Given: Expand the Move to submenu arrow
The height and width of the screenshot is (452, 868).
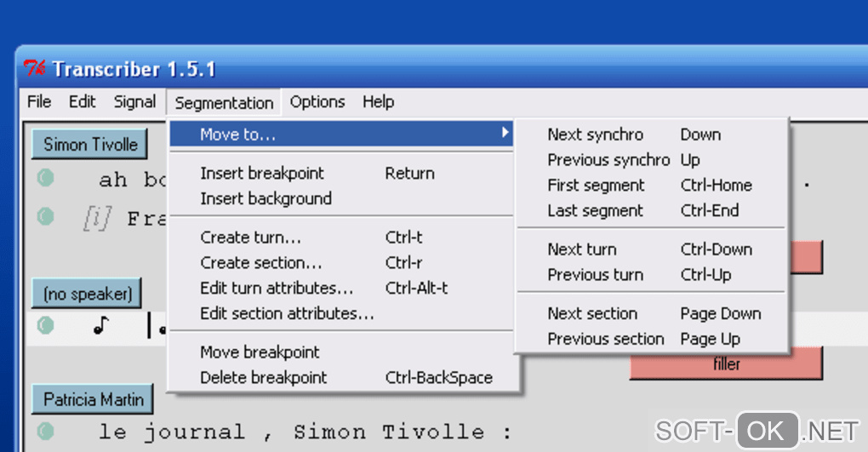Looking at the screenshot, I should tap(505, 134).
